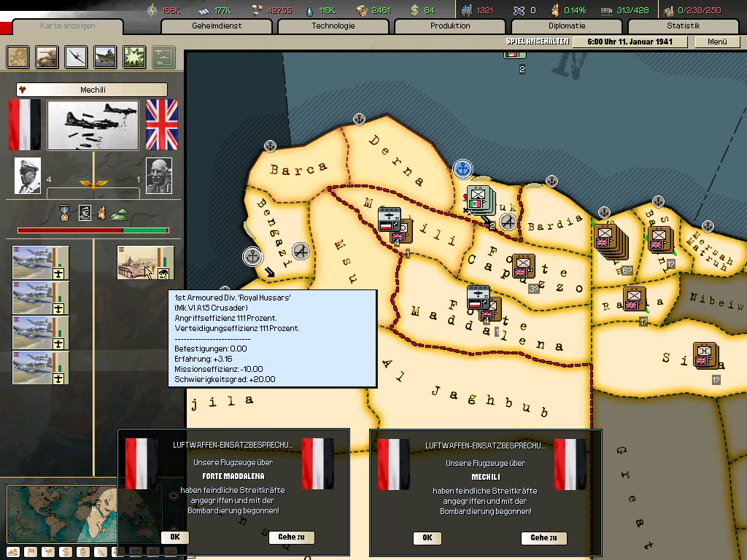Select the British armoured division card
The height and width of the screenshot is (560, 747).
[146, 262]
